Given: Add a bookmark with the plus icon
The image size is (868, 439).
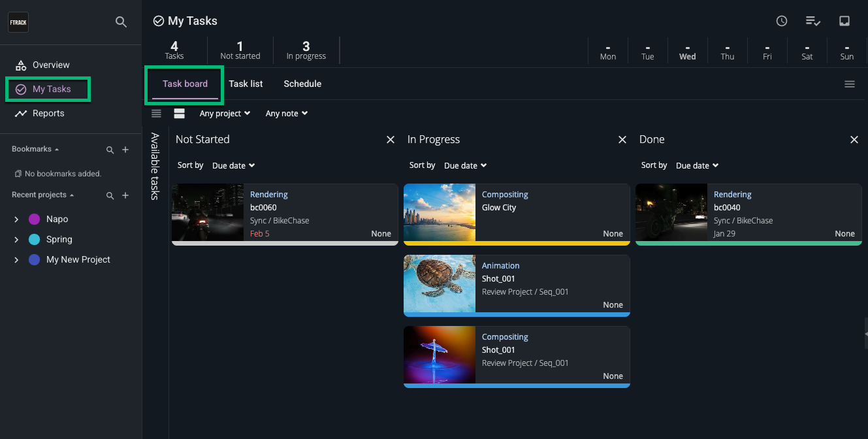Looking at the screenshot, I should click(x=125, y=149).
